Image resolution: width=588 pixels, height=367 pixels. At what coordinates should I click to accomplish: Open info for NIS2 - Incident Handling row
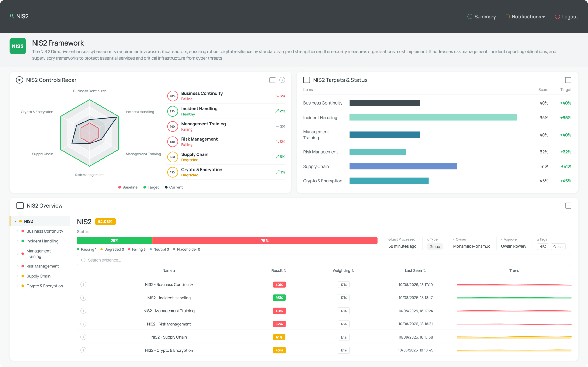[83, 298]
